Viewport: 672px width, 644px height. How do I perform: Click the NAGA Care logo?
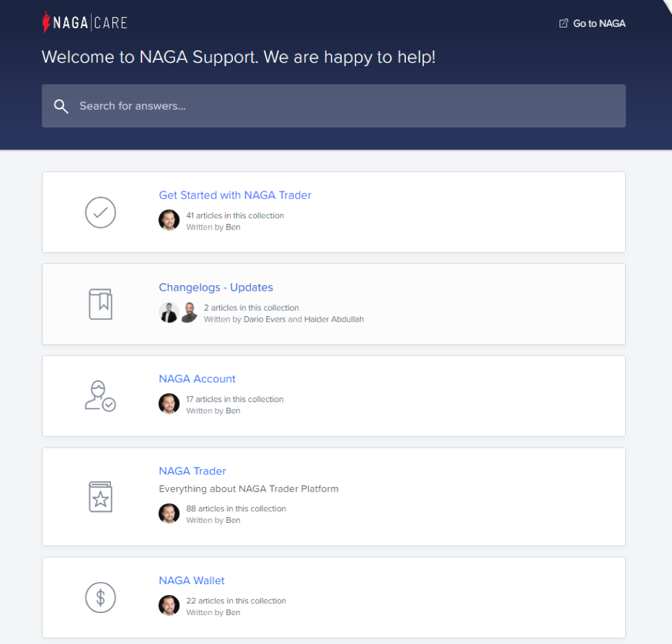(x=85, y=22)
